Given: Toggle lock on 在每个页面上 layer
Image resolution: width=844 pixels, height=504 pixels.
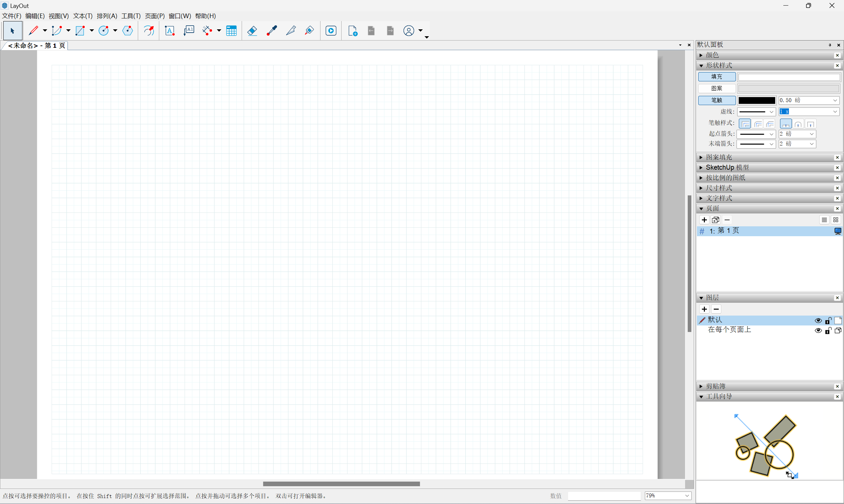Looking at the screenshot, I should (828, 331).
